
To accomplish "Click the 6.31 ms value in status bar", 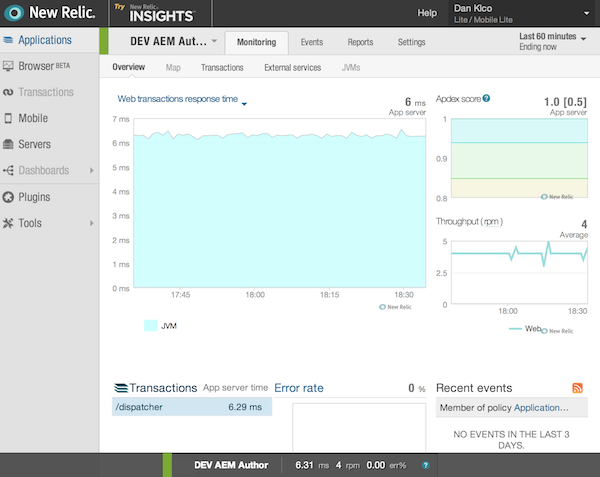I will [x=312, y=465].
